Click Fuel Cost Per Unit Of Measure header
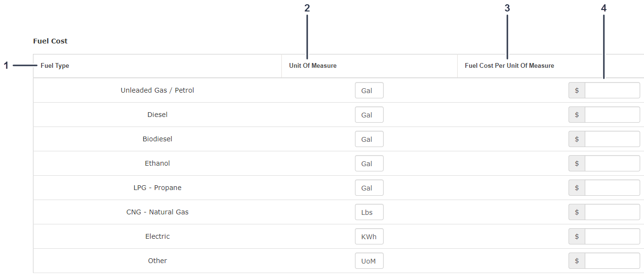The image size is (644, 275). [x=509, y=66]
